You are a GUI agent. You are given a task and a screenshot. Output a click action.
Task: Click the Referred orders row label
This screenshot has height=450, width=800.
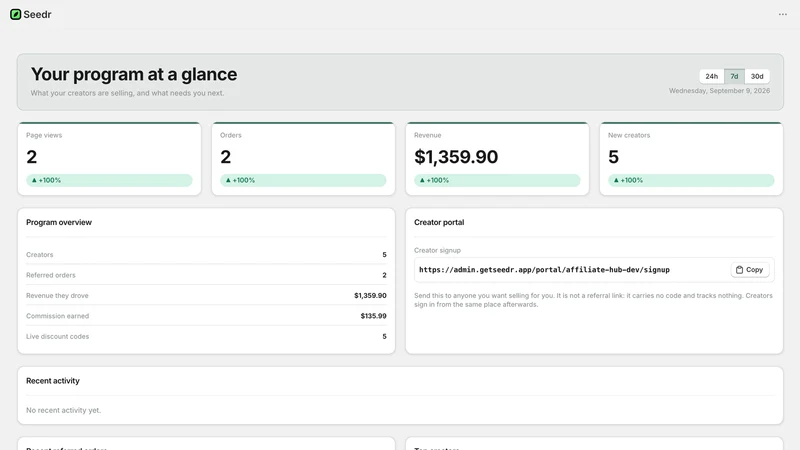51,275
